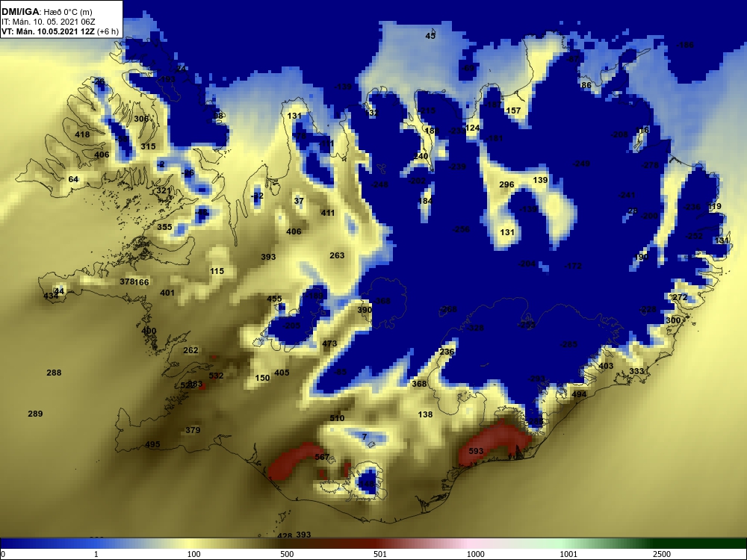
Task: Click the 501 label on the colour scale
Action: click(x=380, y=554)
